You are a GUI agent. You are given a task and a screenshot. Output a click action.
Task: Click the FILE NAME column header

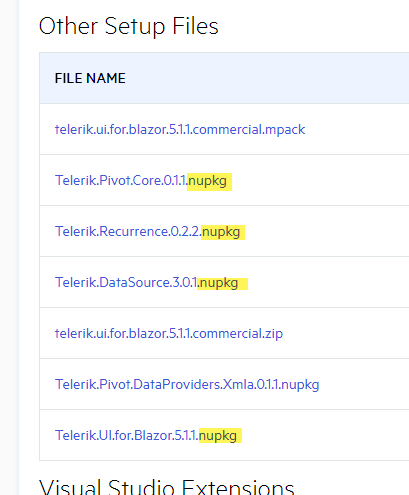tap(90, 78)
